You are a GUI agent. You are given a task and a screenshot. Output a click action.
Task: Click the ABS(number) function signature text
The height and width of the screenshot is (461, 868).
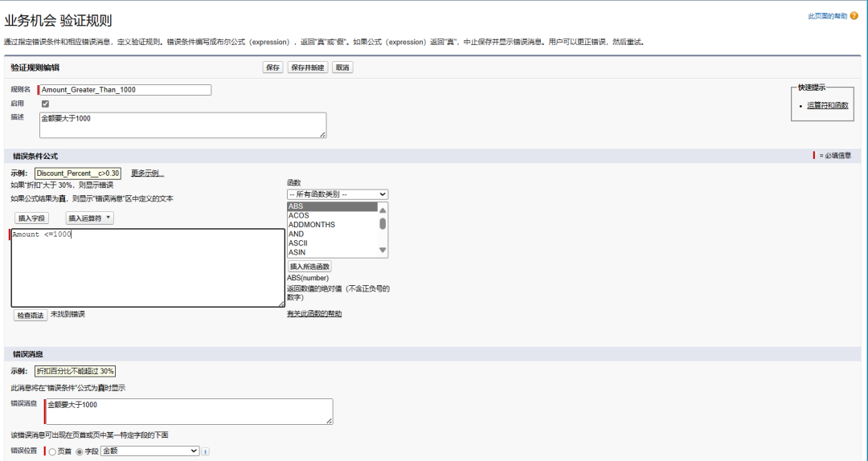(x=308, y=279)
